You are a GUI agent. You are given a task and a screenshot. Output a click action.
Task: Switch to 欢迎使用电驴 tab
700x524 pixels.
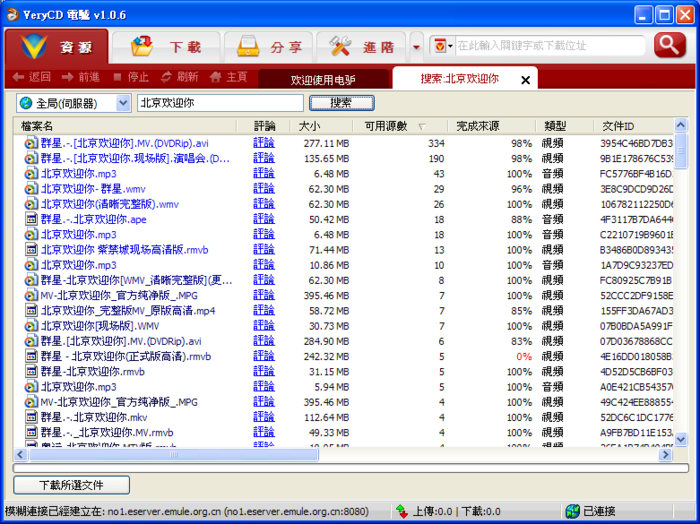click(323, 79)
